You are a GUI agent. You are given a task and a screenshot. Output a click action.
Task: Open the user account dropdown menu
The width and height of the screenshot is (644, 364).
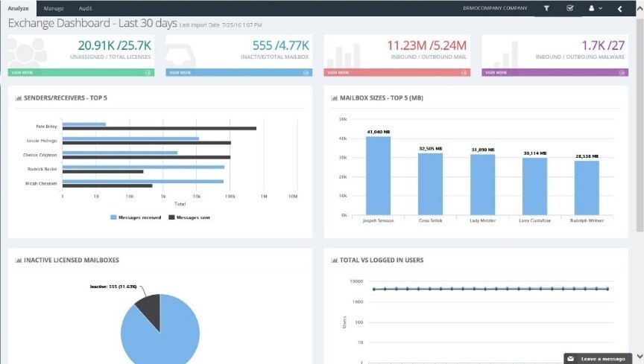(596, 8)
